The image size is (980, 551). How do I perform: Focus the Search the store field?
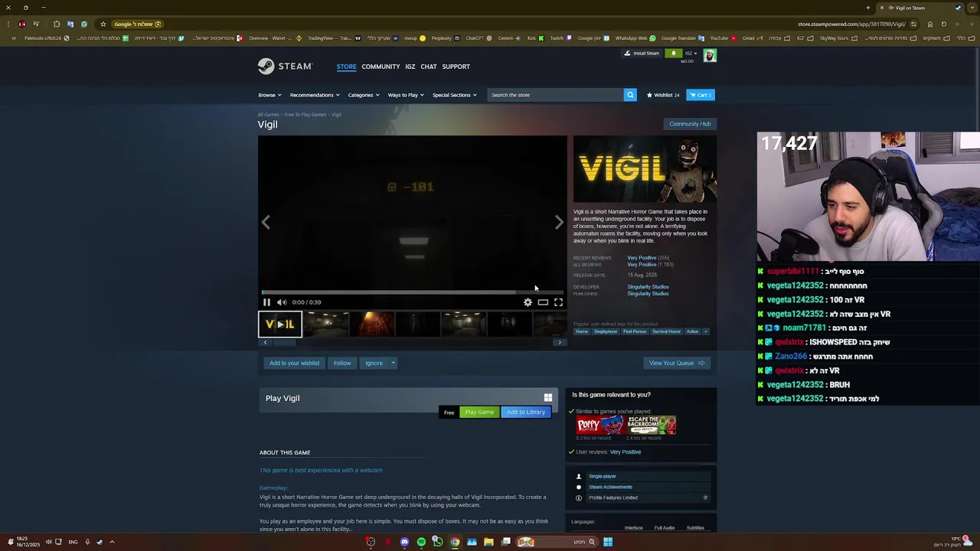tap(556, 95)
